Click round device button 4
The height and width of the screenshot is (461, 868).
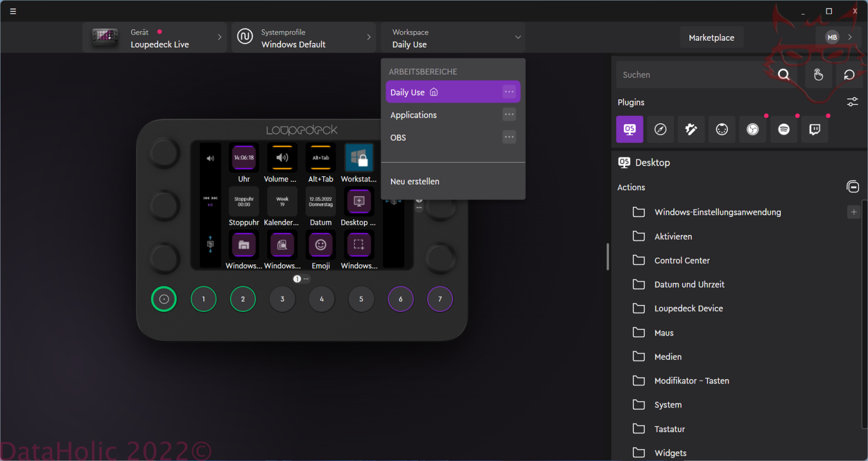[x=322, y=299]
